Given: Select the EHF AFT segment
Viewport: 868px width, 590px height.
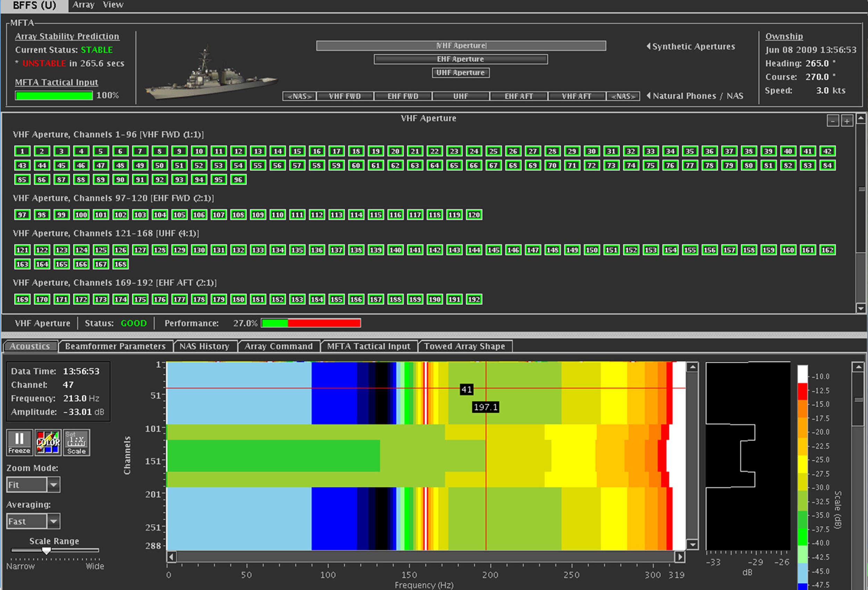Looking at the screenshot, I should point(519,96).
